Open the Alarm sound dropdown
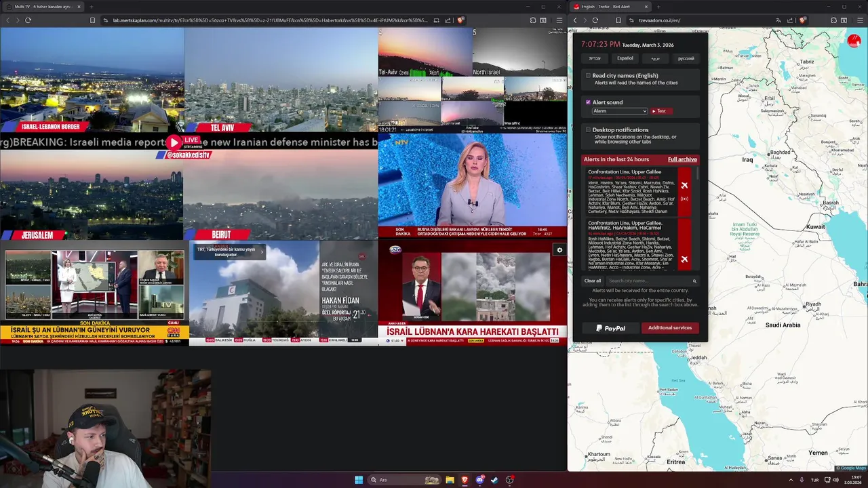Viewport: 868px width, 488px height. [x=620, y=111]
